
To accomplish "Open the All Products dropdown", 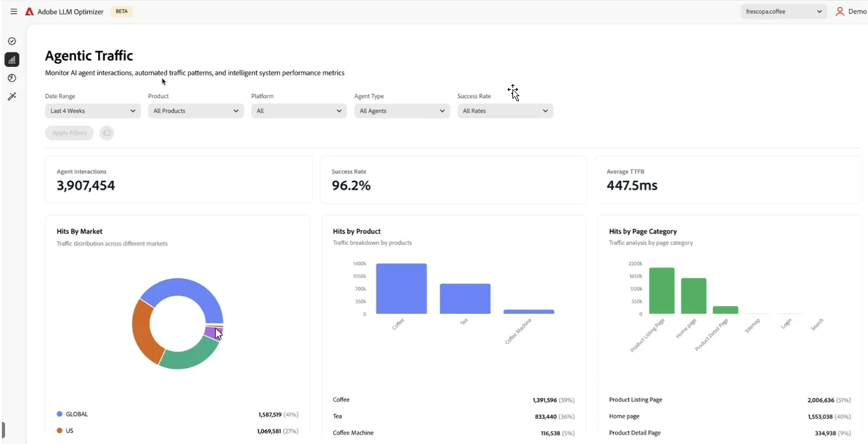I will click(x=195, y=111).
